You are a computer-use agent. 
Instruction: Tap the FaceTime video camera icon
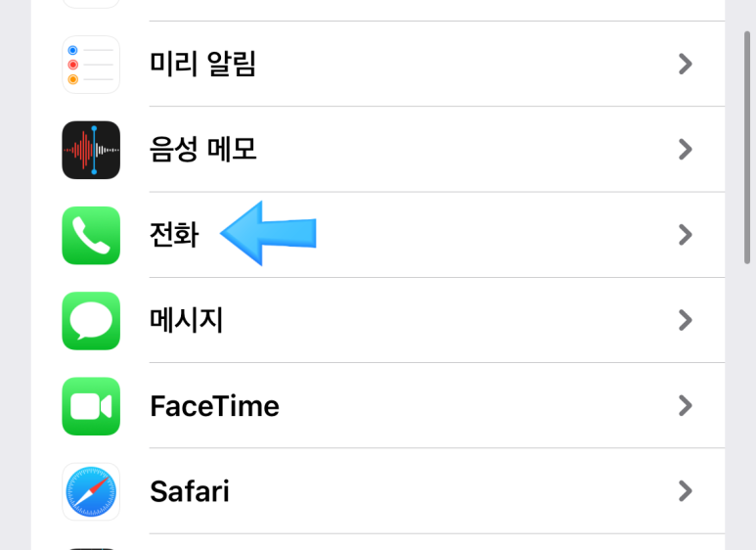[x=91, y=406]
